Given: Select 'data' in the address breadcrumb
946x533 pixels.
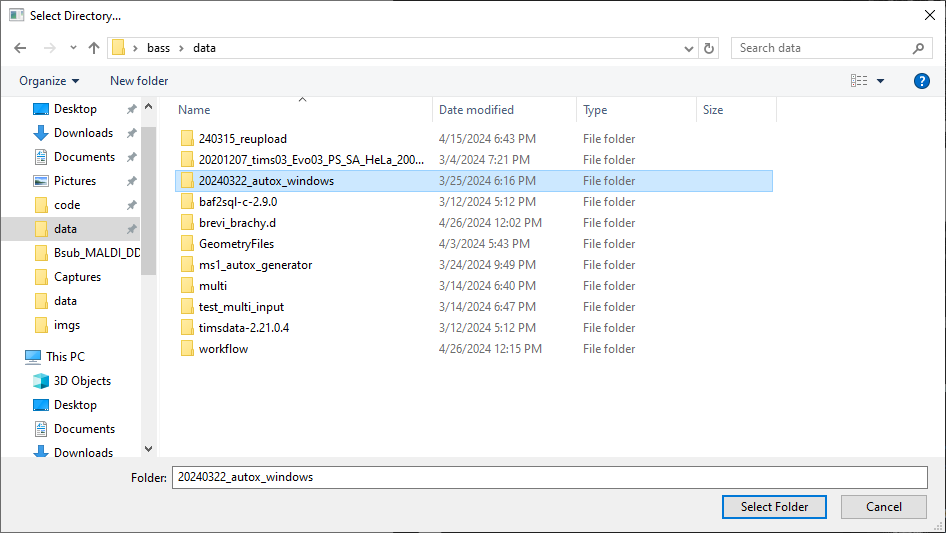Looking at the screenshot, I should pyautogui.click(x=205, y=48).
